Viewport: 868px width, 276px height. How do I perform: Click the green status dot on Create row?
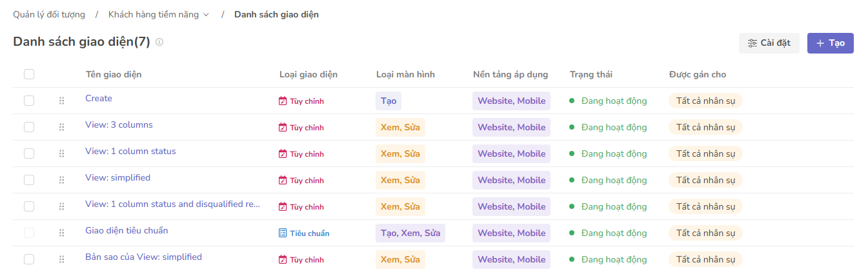[572, 101]
